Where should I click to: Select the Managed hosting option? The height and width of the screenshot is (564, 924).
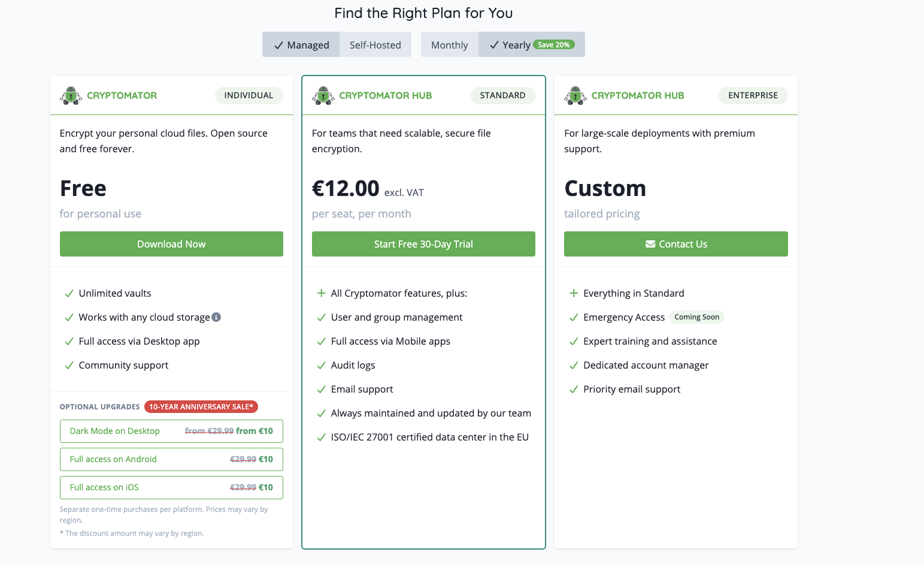[301, 45]
